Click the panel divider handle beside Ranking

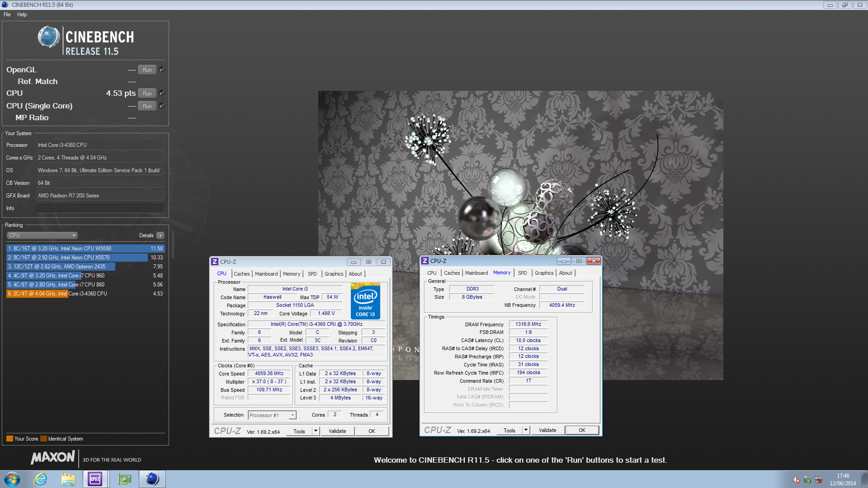click(x=173, y=244)
